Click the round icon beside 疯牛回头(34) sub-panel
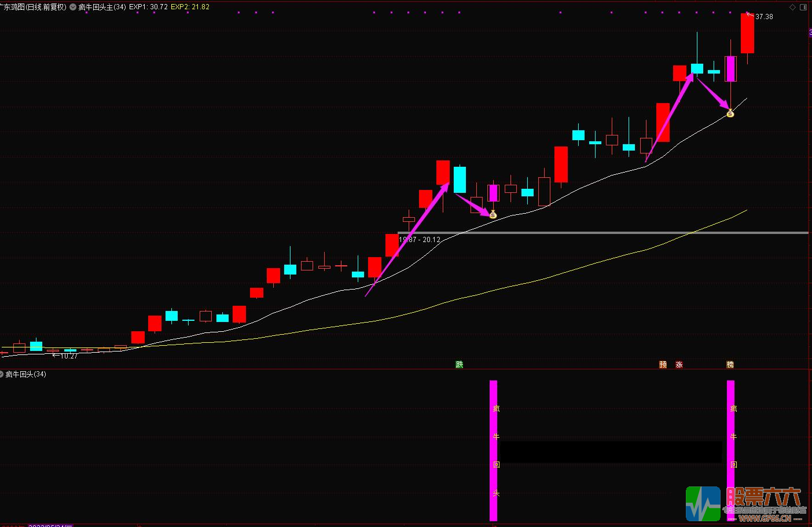The width and height of the screenshot is (812, 527). [x=2, y=374]
